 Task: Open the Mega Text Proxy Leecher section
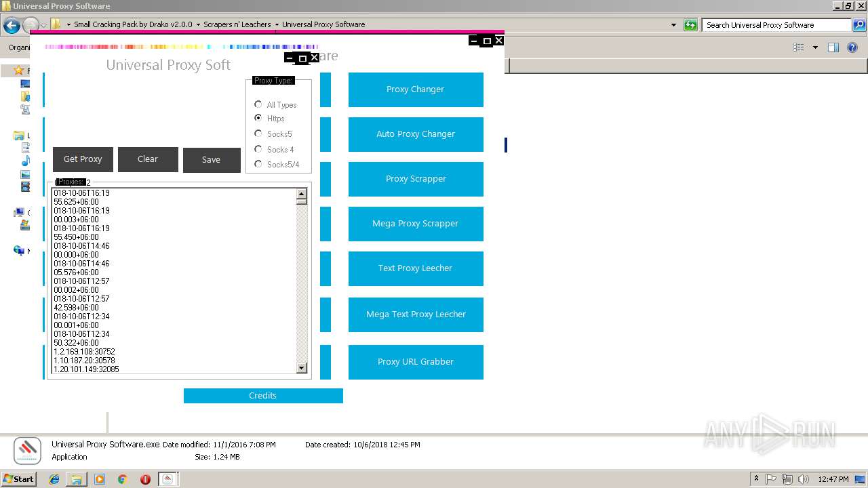(x=416, y=314)
